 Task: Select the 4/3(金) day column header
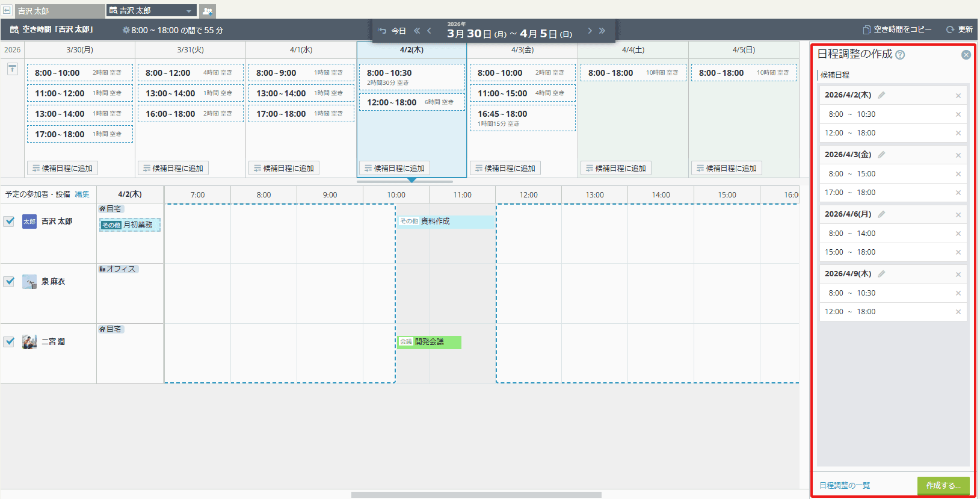[x=522, y=50]
